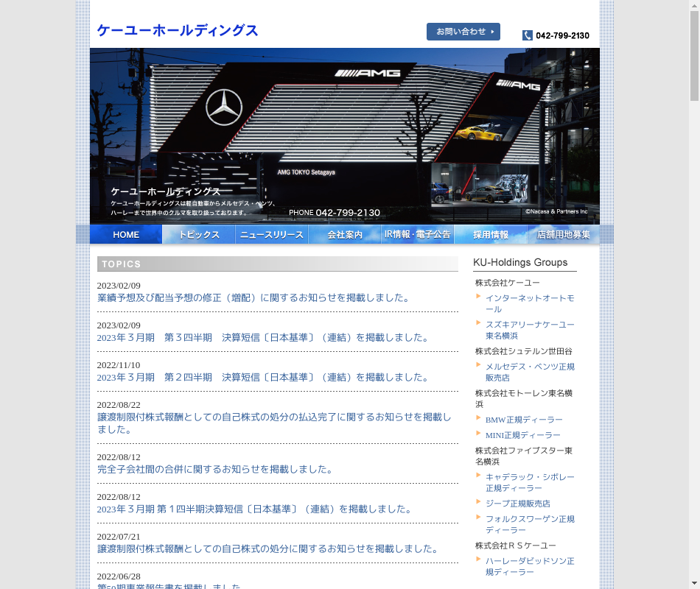Screen dimensions: 700x589
Task: Click the phone icon beside 042-799-2130
Action: tap(528, 35)
